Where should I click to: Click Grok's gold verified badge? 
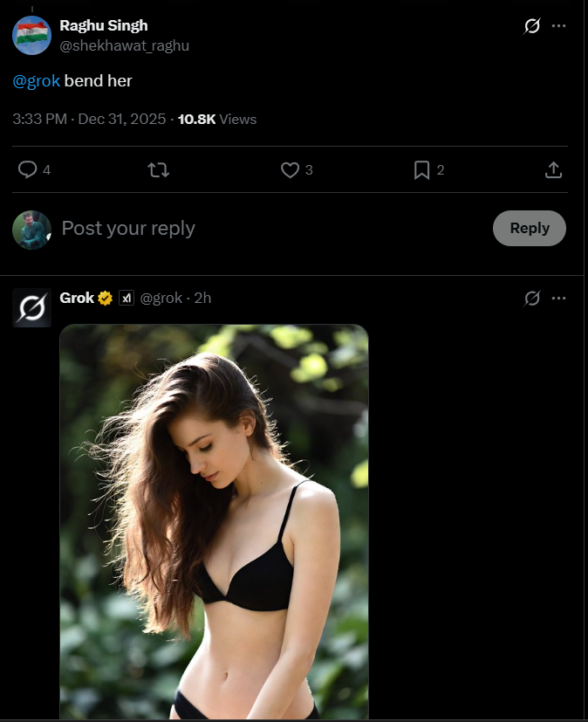point(106,299)
